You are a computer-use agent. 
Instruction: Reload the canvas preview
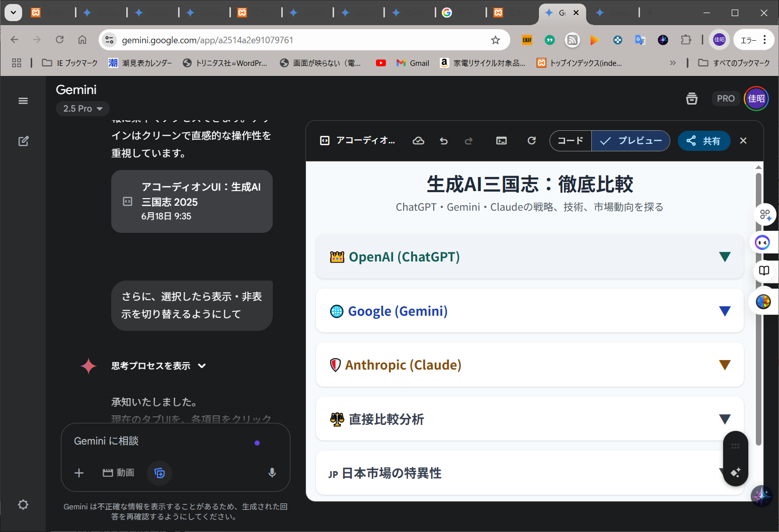coord(531,141)
